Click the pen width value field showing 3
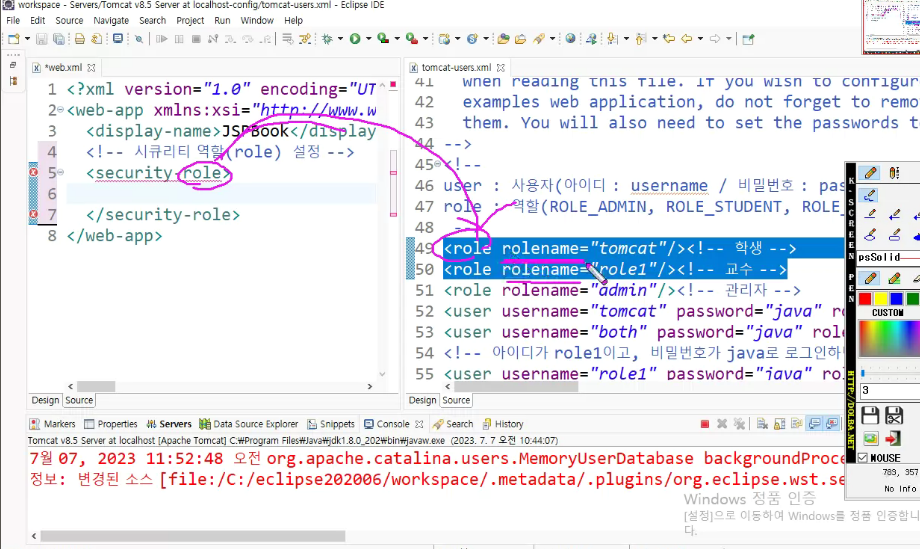Image resolution: width=920 pixels, height=549 pixels. click(889, 390)
